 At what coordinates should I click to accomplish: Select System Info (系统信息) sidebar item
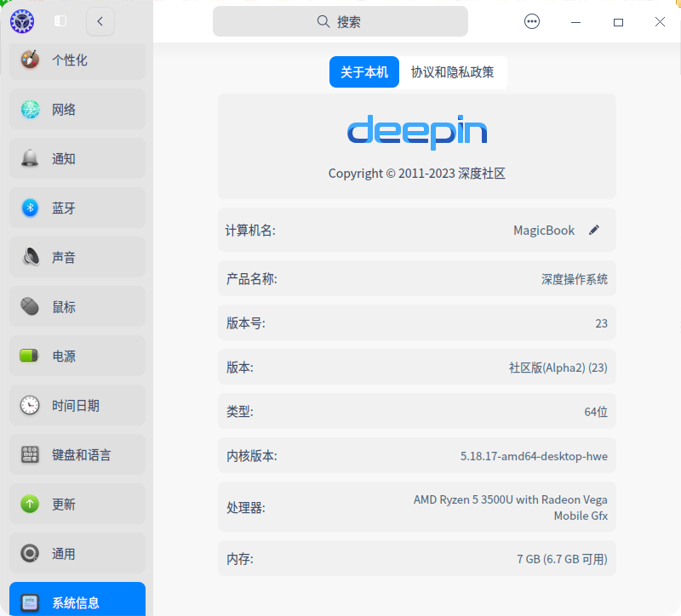(77, 600)
